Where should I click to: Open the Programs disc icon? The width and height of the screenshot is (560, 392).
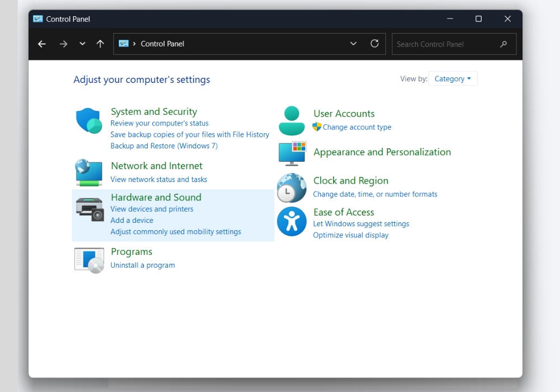(x=89, y=260)
